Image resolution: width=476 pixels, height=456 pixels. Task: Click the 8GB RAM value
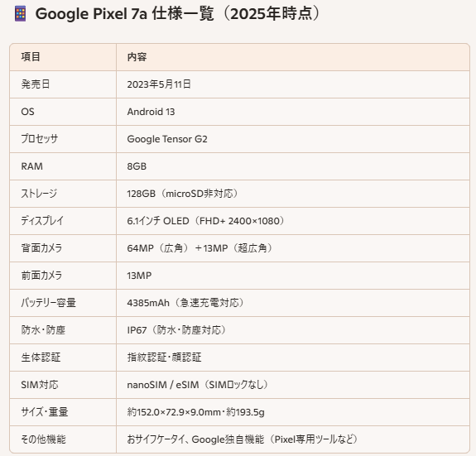(137, 166)
